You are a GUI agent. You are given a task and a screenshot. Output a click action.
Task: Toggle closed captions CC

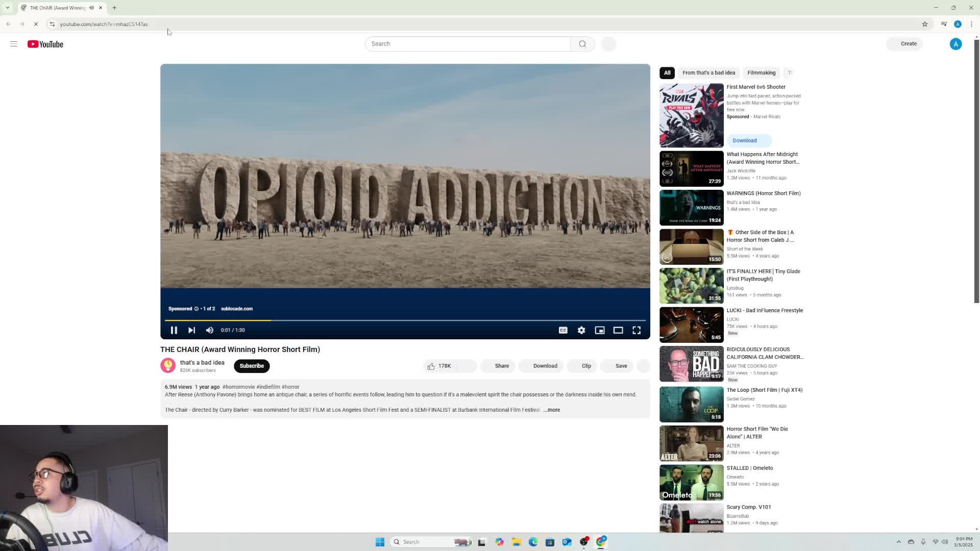[563, 330]
